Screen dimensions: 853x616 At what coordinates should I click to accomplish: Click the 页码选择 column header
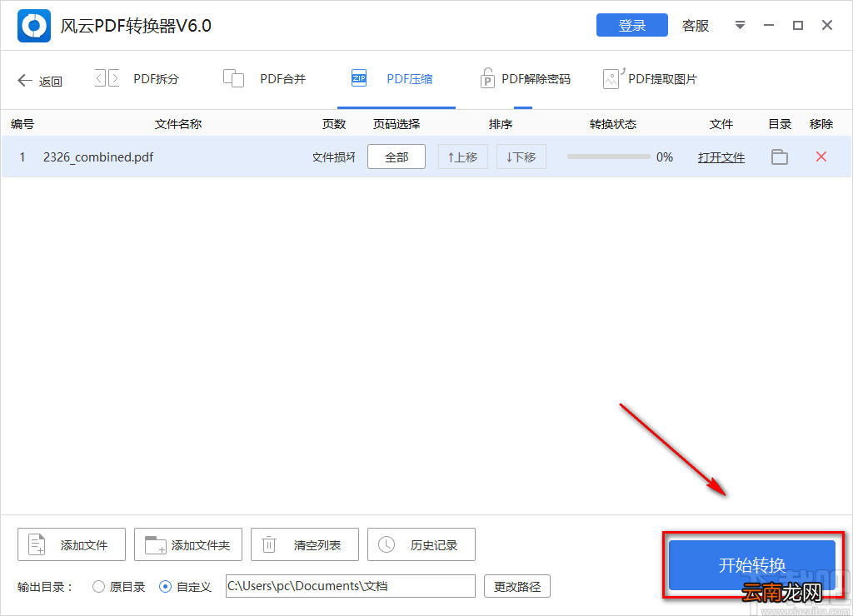397,124
